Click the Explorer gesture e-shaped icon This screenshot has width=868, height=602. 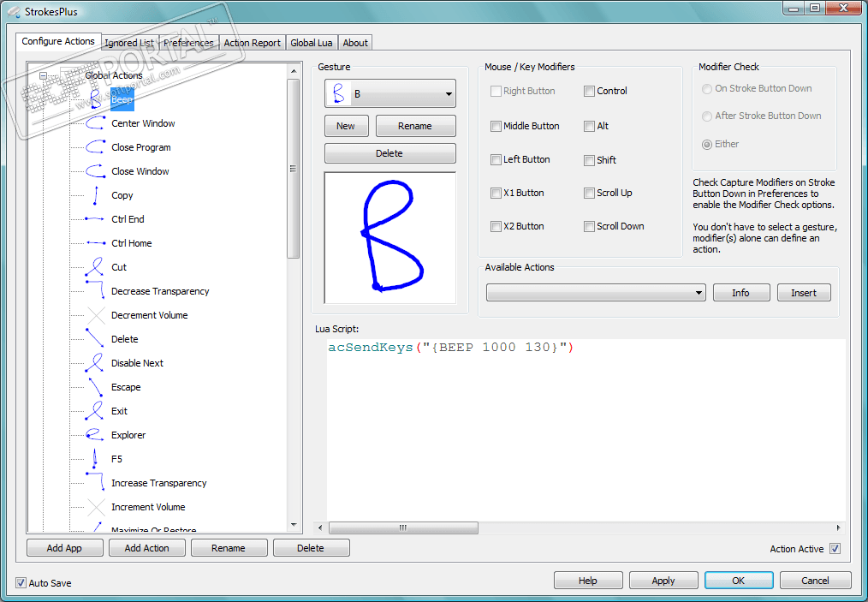coord(95,435)
